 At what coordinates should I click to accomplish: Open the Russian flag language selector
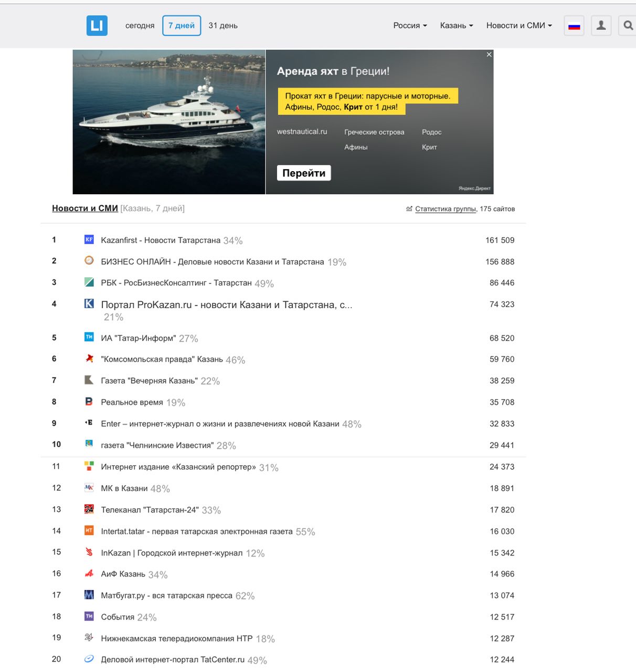[574, 25]
